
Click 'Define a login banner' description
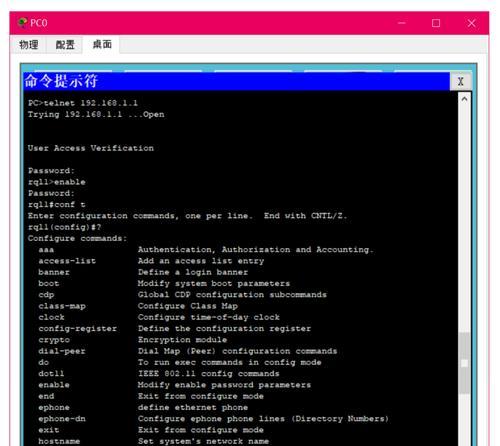click(x=193, y=272)
